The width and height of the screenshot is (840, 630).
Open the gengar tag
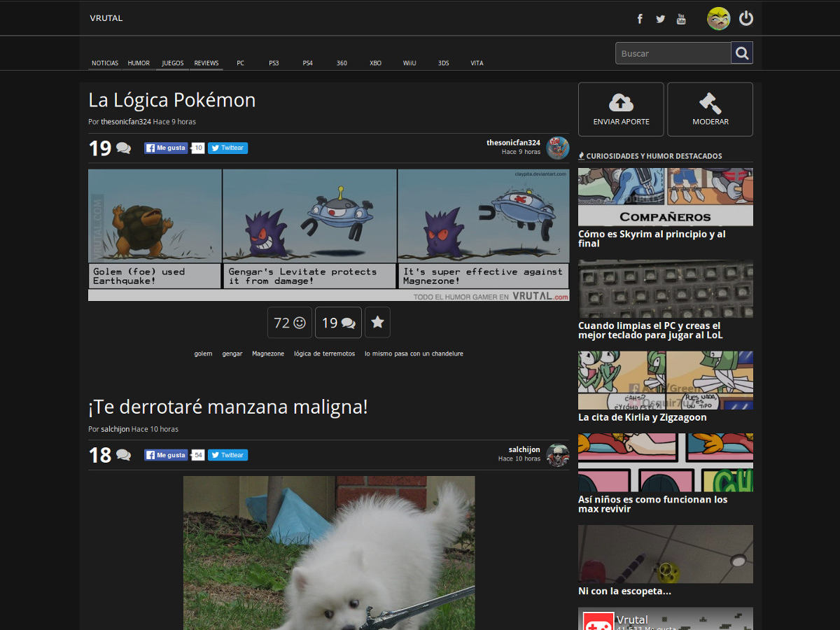pyautogui.click(x=232, y=353)
